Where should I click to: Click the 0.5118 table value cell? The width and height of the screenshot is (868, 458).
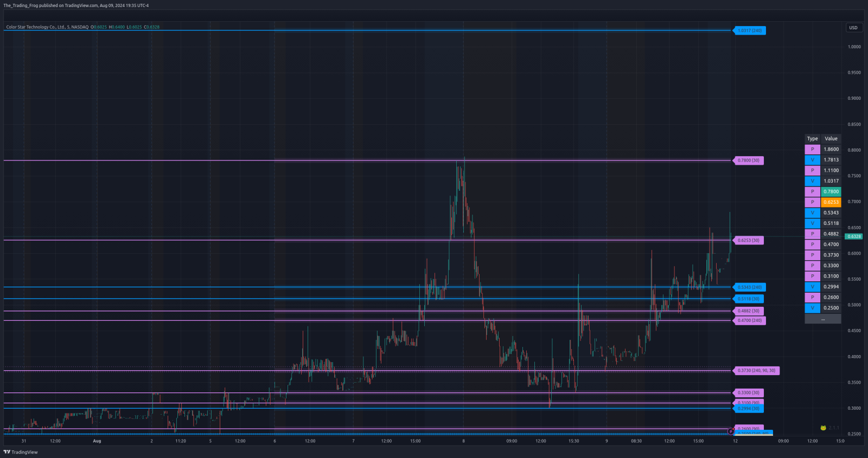pos(831,223)
